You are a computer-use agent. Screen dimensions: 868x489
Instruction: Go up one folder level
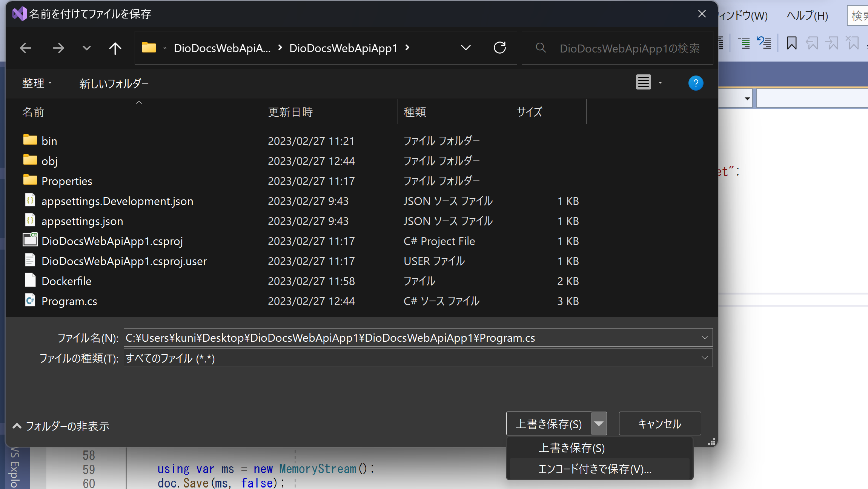[115, 48]
